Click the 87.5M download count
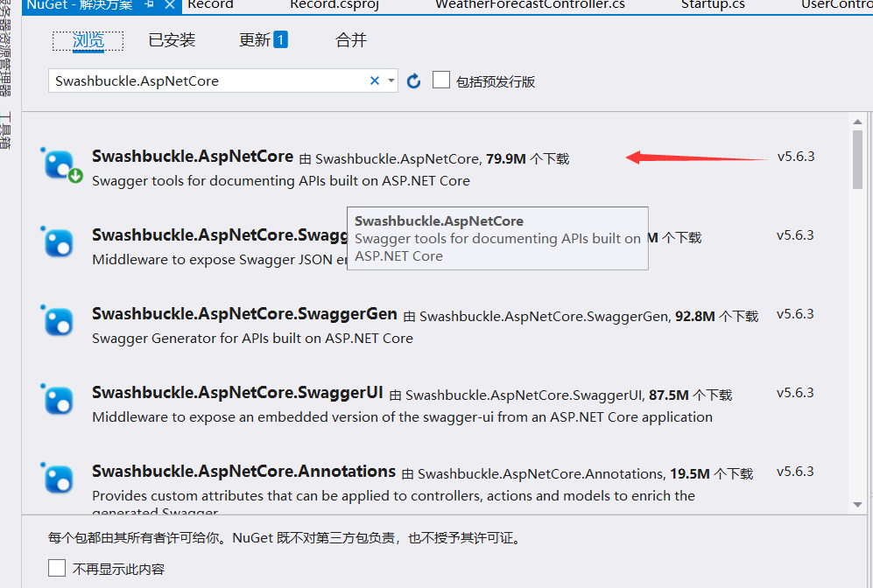This screenshot has height=588, width=873. coord(669,395)
